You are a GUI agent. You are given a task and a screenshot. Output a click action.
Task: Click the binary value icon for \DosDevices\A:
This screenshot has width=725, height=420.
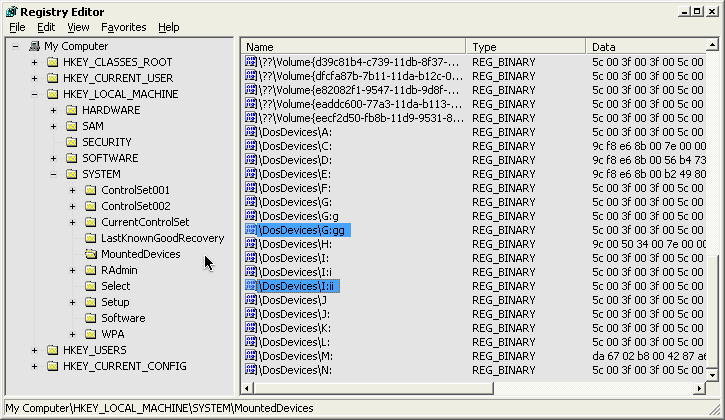pos(251,132)
